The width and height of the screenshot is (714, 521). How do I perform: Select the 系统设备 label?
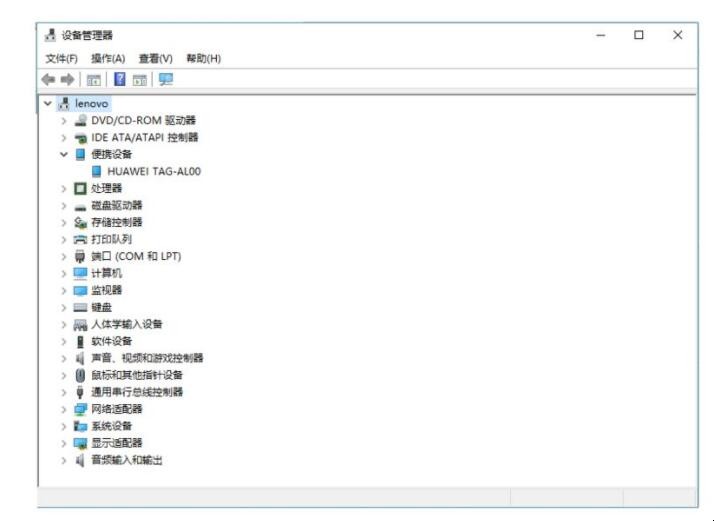click(112, 426)
